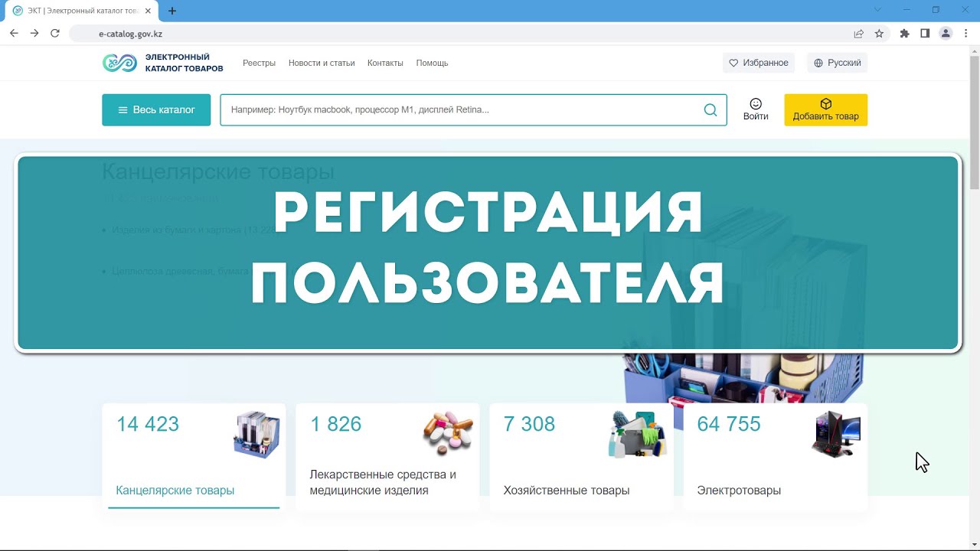The height and width of the screenshot is (551, 980).
Task: Reload the page with refresh icon
Action: [x=55, y=34]
